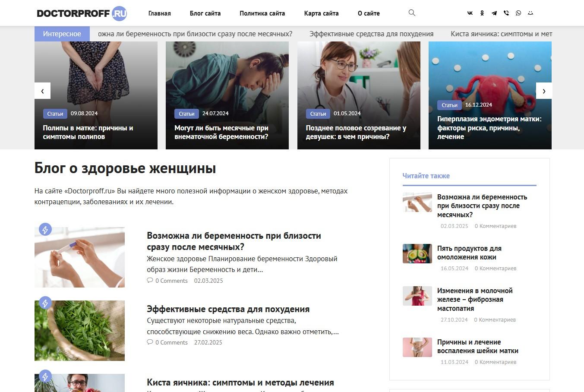This screenshot has height=392, width=584.
Task: Open main article Возможна ли беременность при близости
Action: 234,241
